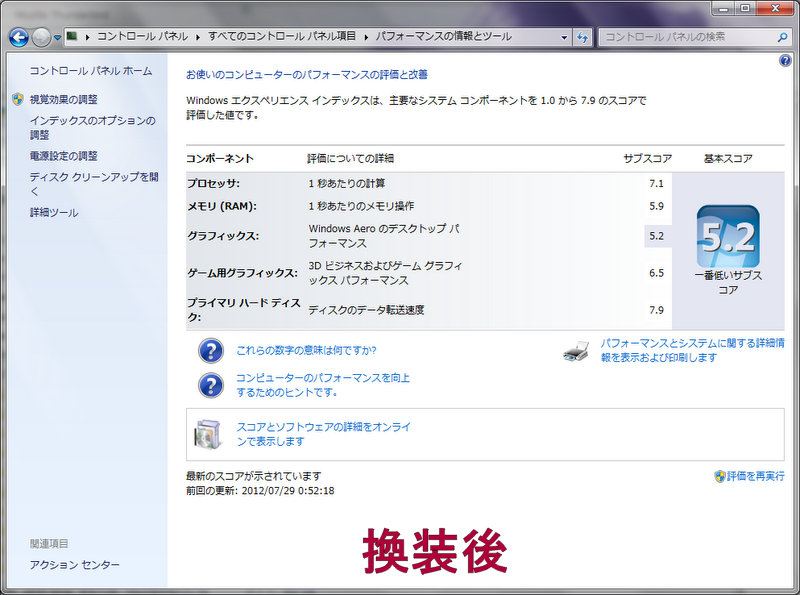The image size is (800, 595).
Task: Click the gaming graphics subscore 6.5
Action: [x=656, y=273]
